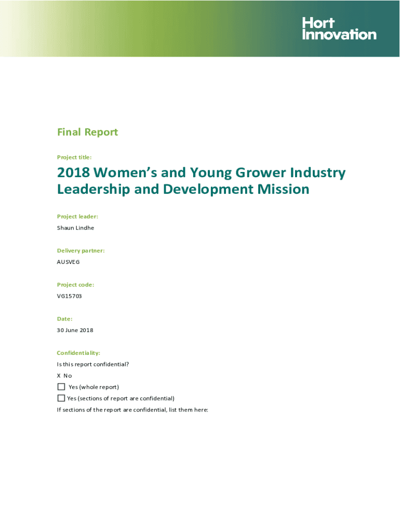The image size is (400, 532).
Task: Check the 'Yes (sections of report are confidential)' box
Action: [61, 398]
